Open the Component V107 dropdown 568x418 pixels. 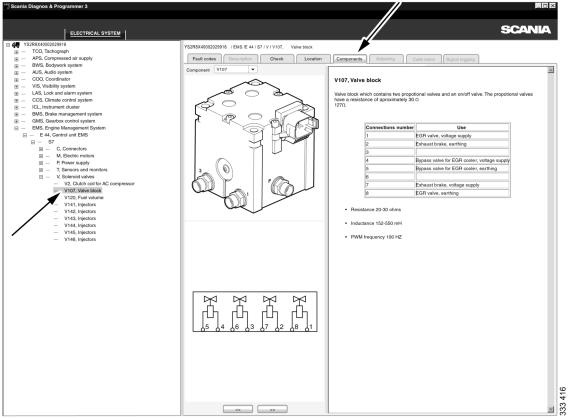pos(253,70)
